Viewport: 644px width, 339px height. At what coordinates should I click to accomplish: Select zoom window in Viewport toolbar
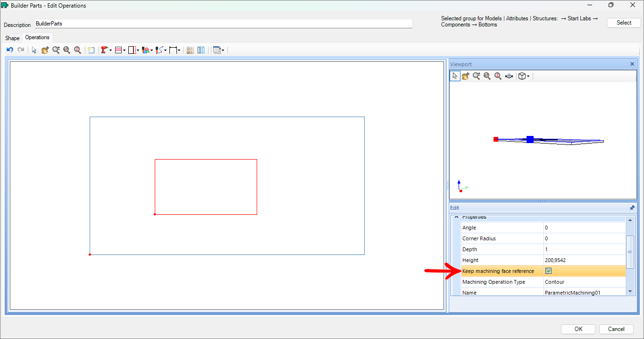click(x=477, y=76)
